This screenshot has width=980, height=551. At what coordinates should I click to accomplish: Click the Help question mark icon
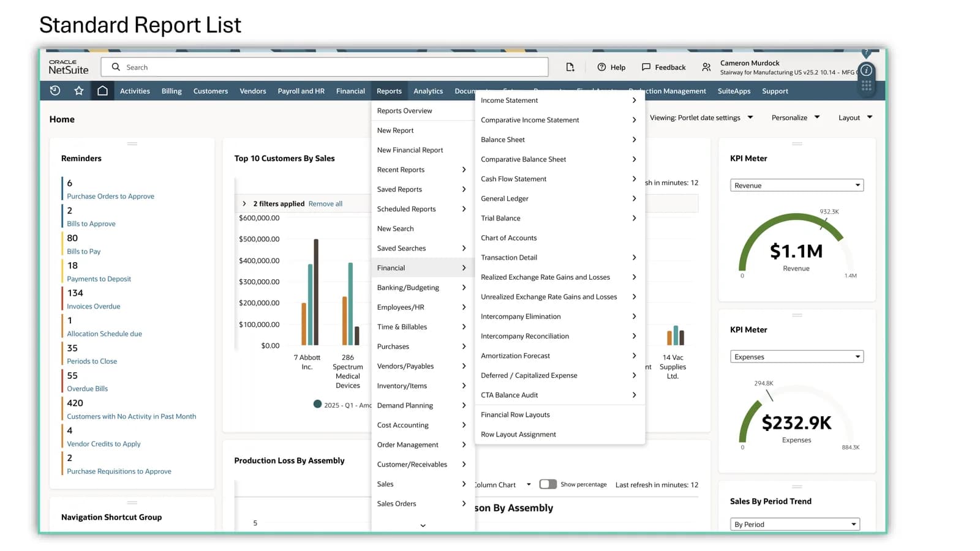(x=601, y=67)
